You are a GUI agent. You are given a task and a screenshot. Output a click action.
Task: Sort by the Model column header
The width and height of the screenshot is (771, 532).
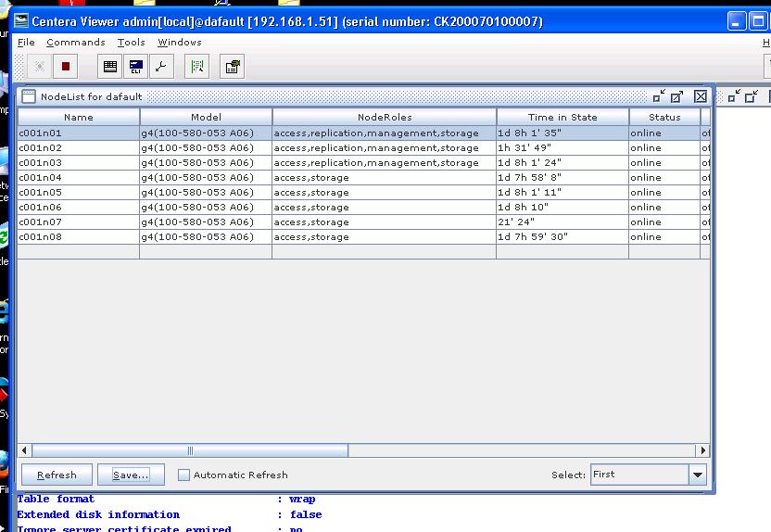(x=206, y=117)
